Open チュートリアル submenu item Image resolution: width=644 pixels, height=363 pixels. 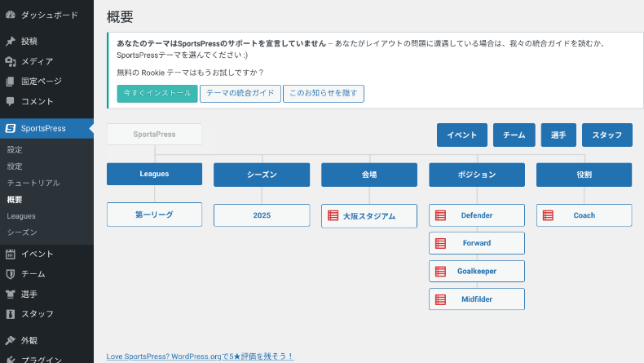[33, 183]
